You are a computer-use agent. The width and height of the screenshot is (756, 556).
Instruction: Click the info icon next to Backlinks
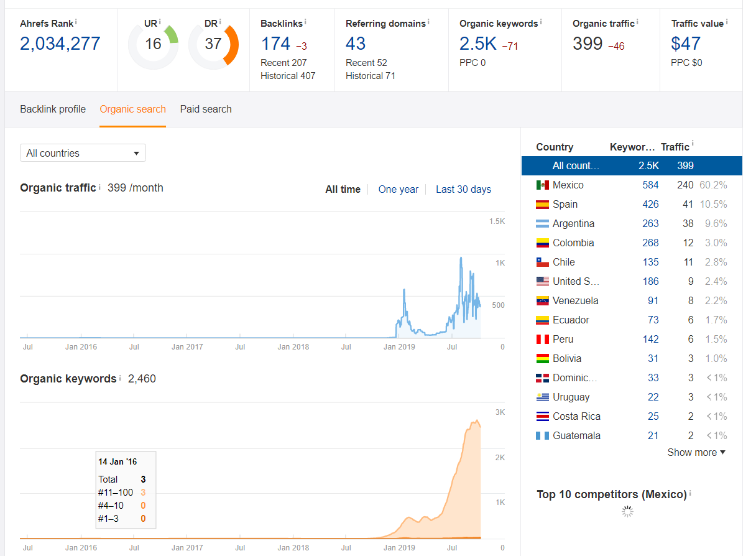coord(305,22)
